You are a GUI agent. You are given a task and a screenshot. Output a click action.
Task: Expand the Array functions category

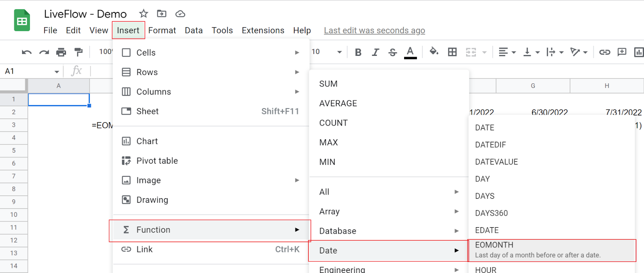[x=389, y=211]
